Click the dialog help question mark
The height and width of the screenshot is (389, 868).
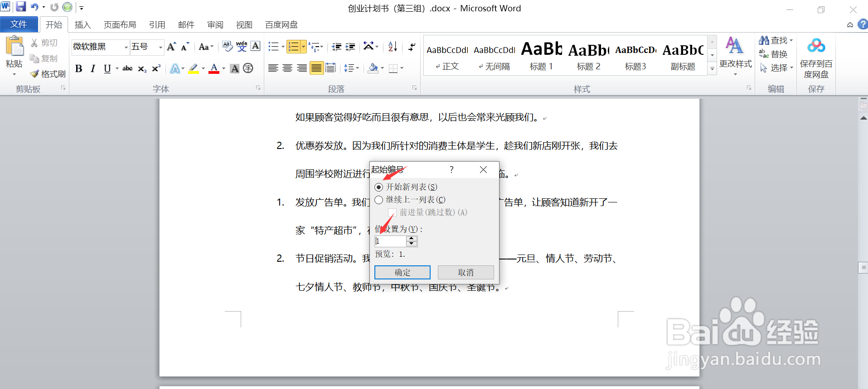451,169
